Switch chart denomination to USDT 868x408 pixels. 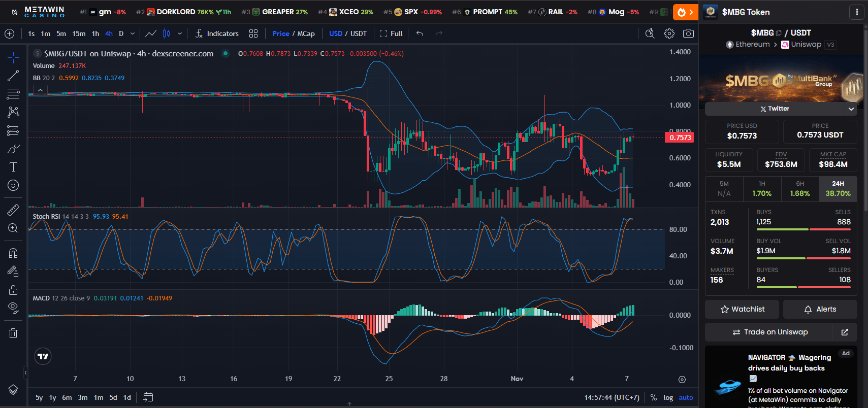(359, 33)
